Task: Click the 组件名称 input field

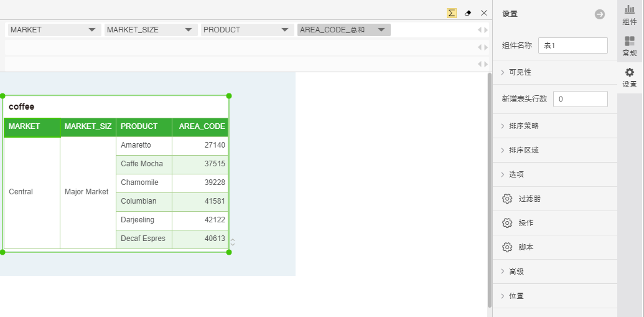Action: [572, 45]
